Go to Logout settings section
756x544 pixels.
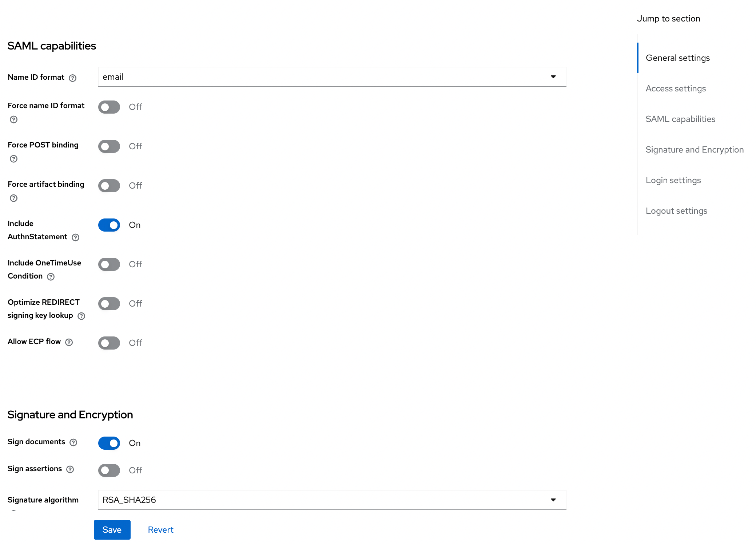point(676,211)
